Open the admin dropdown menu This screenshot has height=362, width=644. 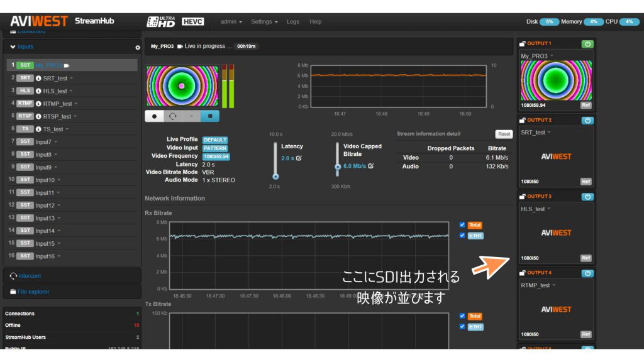point(231,22)
